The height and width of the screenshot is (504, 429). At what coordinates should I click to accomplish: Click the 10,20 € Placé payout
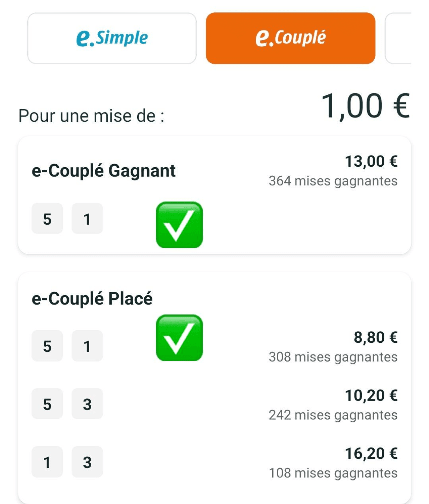click(x=371, y=395)
